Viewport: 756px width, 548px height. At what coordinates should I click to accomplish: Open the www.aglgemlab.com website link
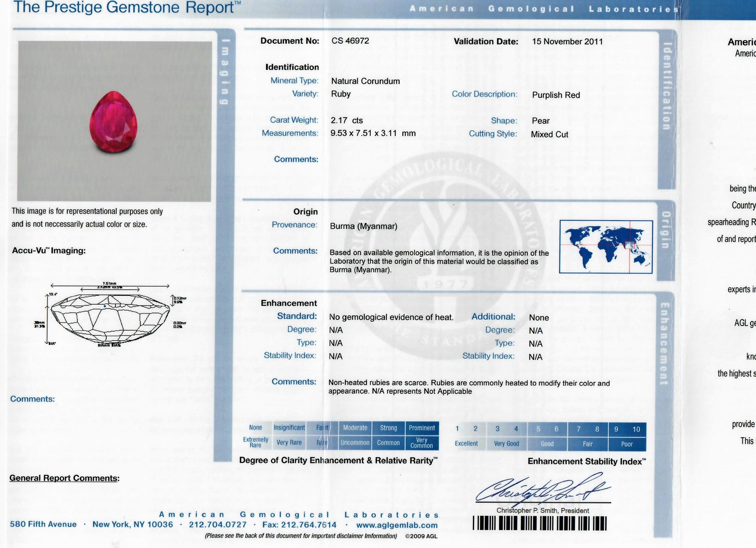(397, 525)
